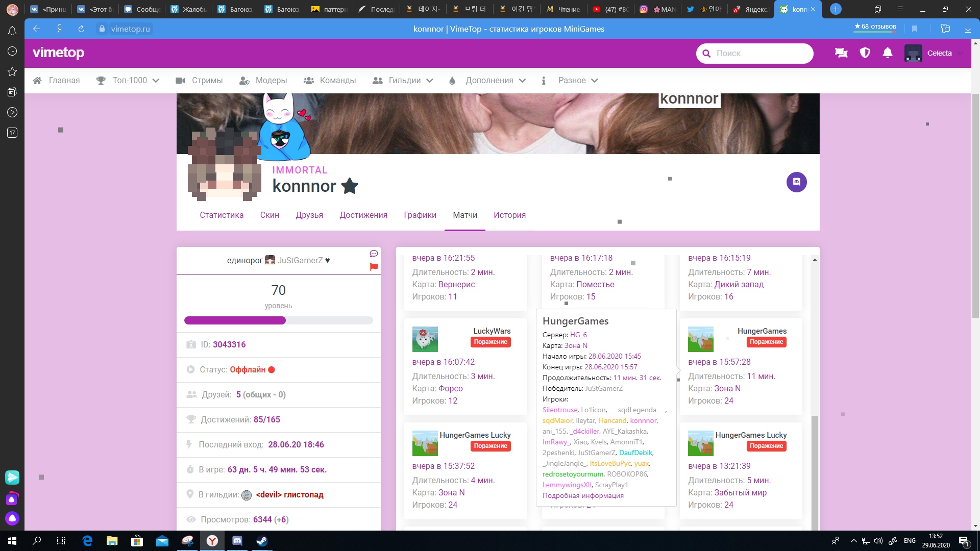Open Discord from Windows taskbar

click(x=237, y=541)
